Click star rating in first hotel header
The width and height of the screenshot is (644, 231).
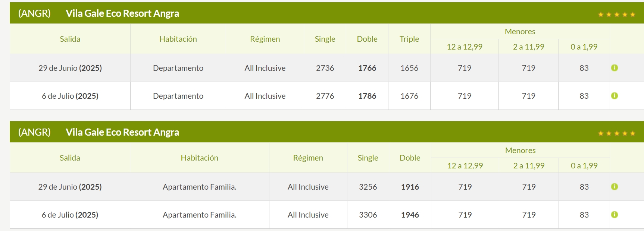coord(616,15)
